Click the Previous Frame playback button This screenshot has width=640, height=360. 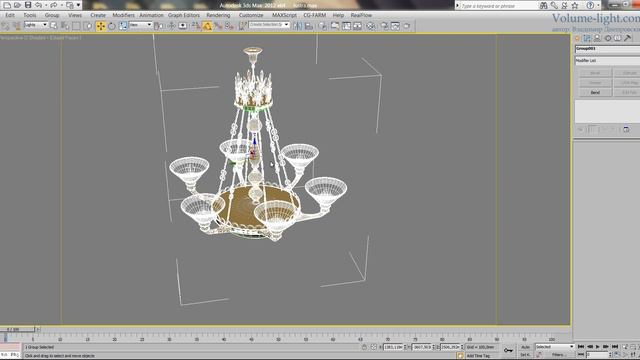coord(589,347)
